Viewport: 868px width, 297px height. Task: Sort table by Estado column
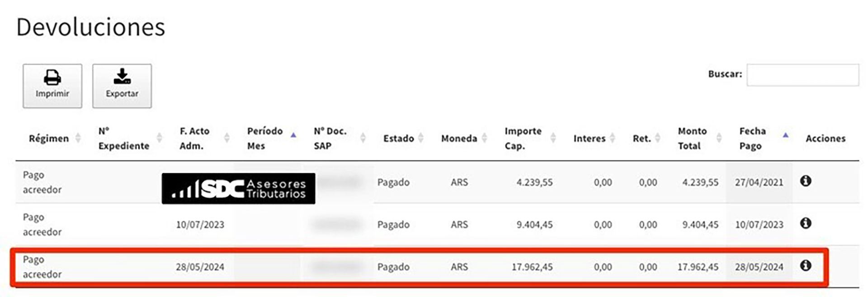point(399,138)
